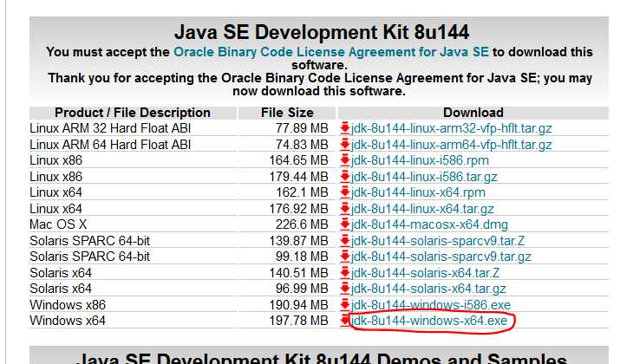Viewport: 633px width, 364px height.
Task: Download the jdk-8u144-macosx-x64.dmg file
Action: pyautogui.click(x=429, y=224)
